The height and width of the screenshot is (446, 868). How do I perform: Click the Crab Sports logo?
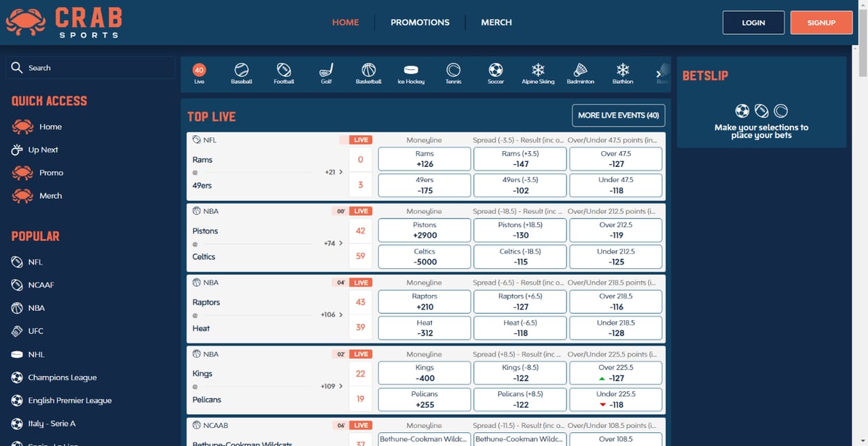(64, 22)
